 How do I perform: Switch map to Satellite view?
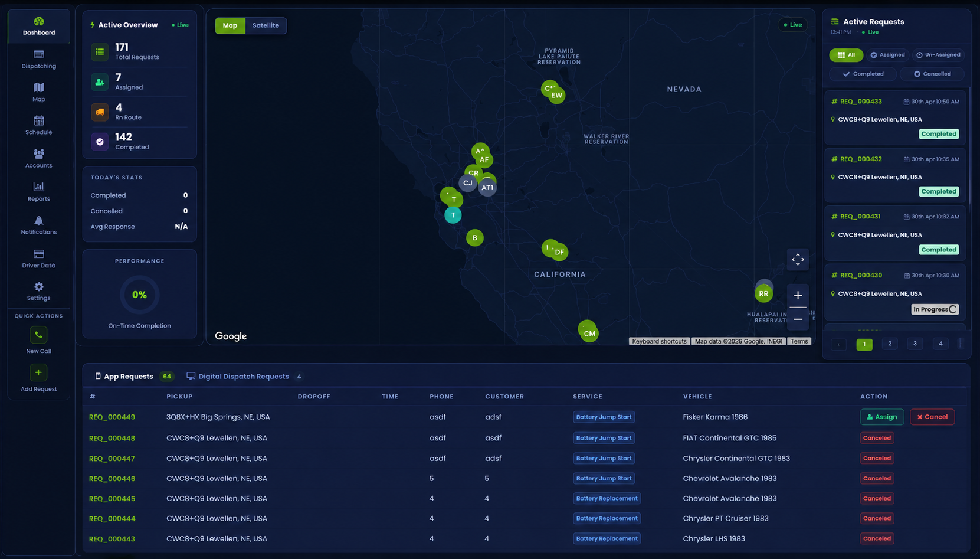(266, 25)
